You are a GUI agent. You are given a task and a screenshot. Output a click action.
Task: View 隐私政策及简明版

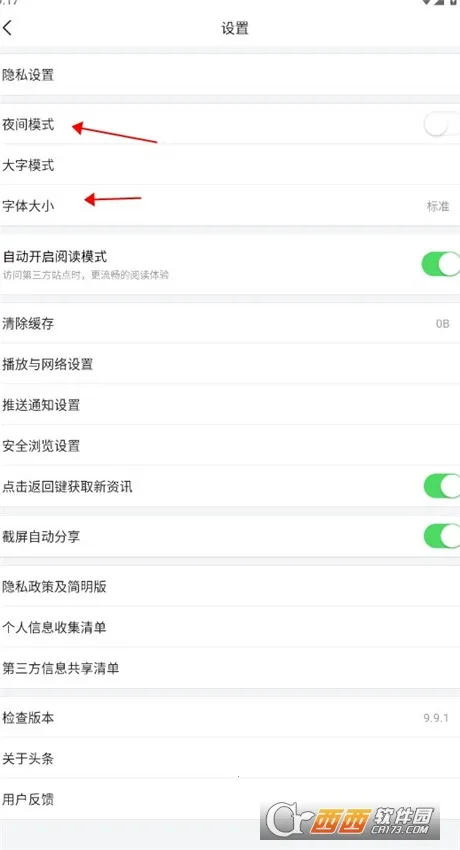point(230,586)
